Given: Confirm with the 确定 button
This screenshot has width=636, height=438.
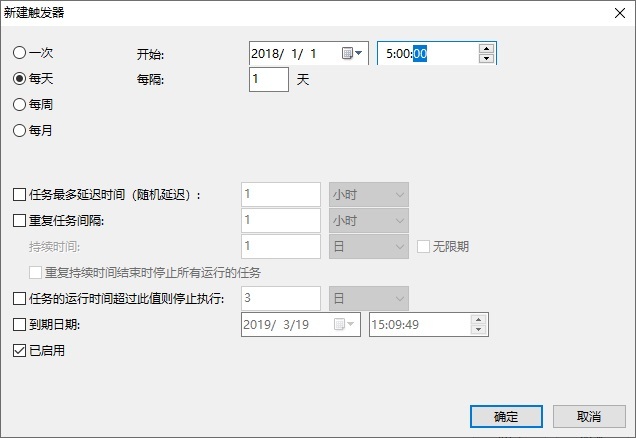Looking at the screenshot, I should pyautogui.click(x=506, y=416).
